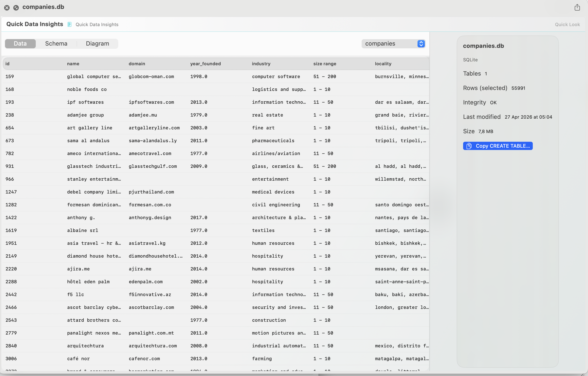This screenshot has width=588, height=376.
Task: Click the 'burnsville, minnes…' locality cell
Action: click(402, 77)
